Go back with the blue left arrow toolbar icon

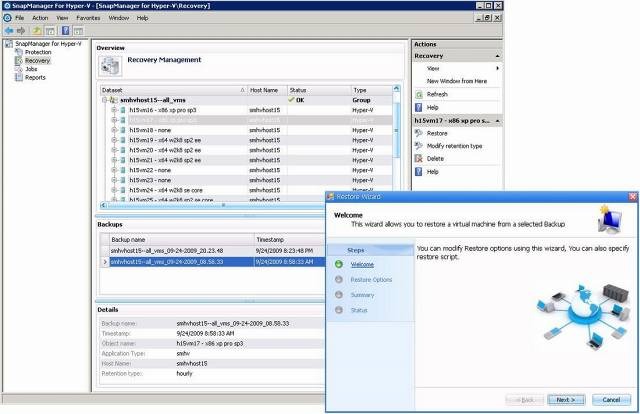coord(9,31)
